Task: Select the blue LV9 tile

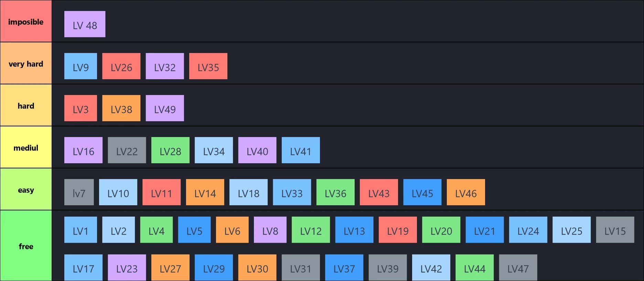Action: tap(80, 66)
